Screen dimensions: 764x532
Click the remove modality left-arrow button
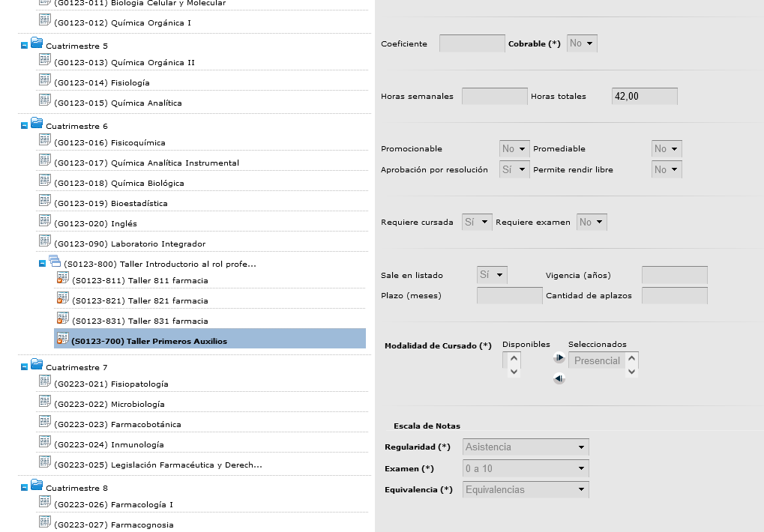tap(559, 378)
